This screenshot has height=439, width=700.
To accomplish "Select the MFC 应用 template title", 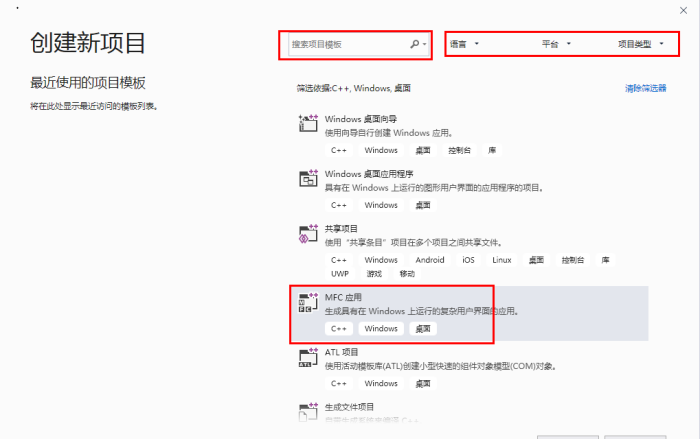I will tap(343, 298).
